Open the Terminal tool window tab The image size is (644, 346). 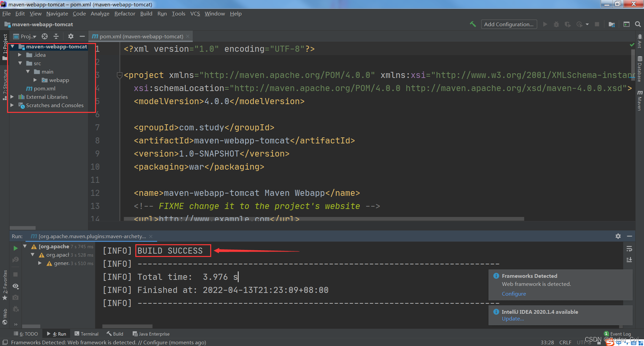[x=87, y=334]
